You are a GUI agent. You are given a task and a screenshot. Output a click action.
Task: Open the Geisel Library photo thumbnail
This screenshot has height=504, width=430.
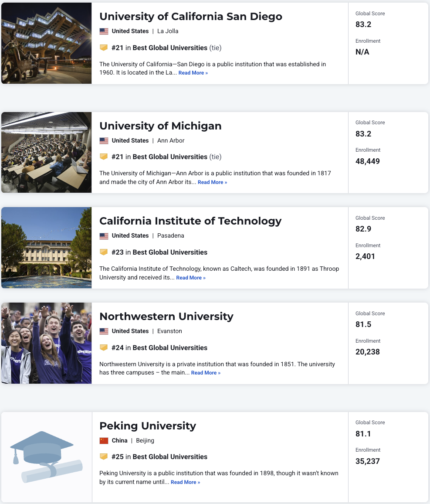[47, 43]
